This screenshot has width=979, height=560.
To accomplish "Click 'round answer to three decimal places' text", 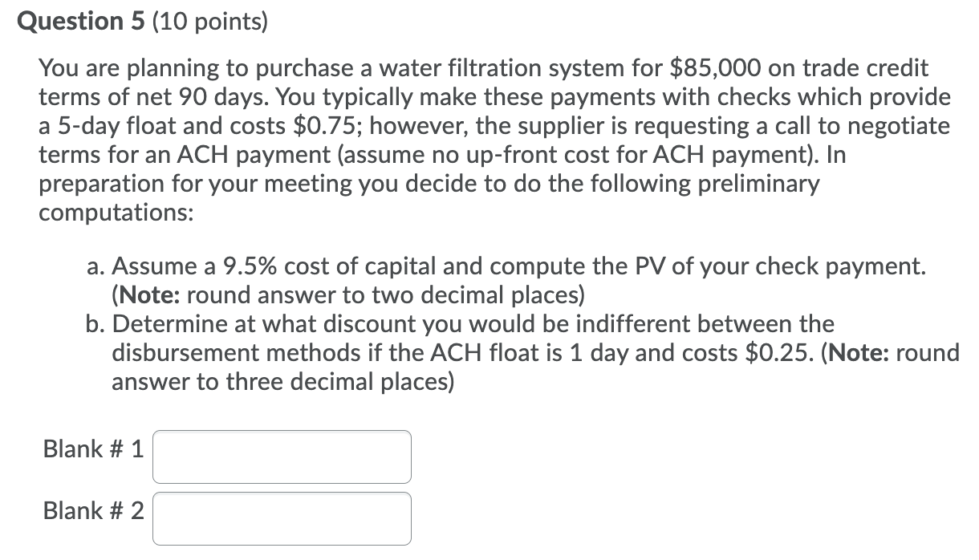I will (x=282, y=382).
